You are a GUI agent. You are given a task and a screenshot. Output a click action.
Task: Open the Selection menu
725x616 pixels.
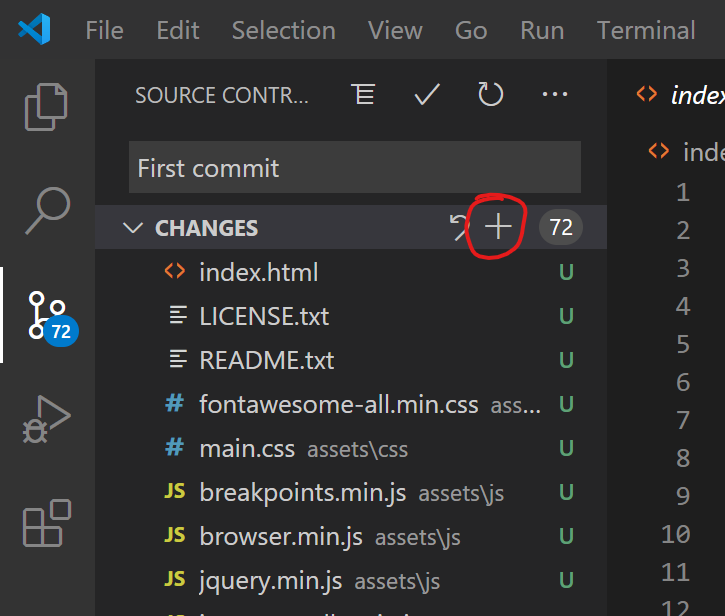(283, 30)
